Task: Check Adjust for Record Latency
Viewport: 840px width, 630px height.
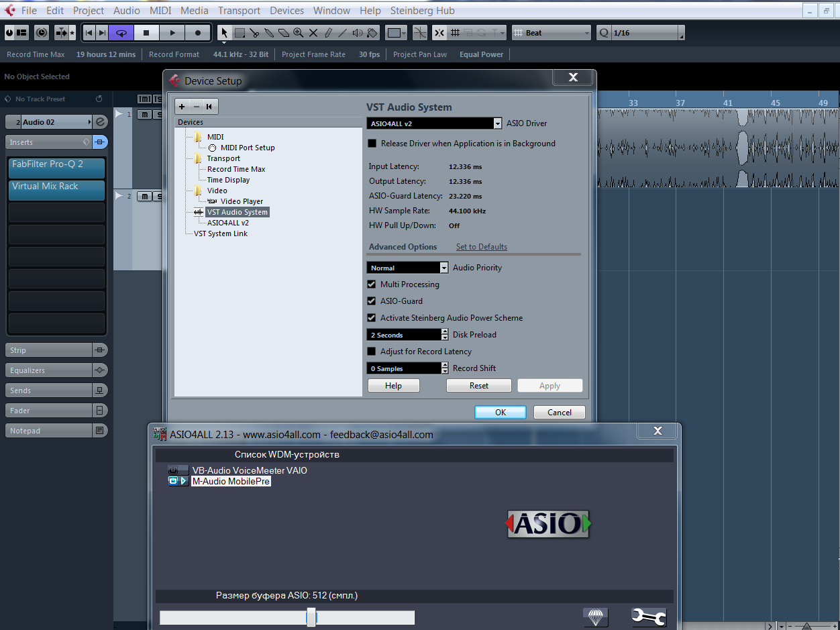Action: click(x=372, y=352)
